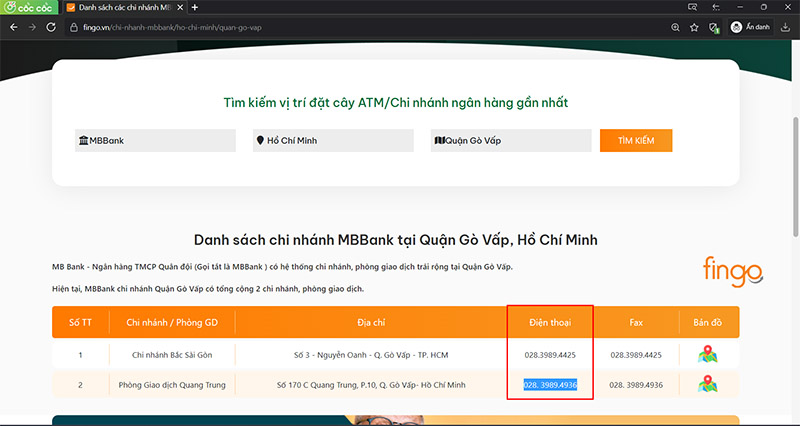Open a new tab with plus button
800x426 pixels.
coord(194,8)
